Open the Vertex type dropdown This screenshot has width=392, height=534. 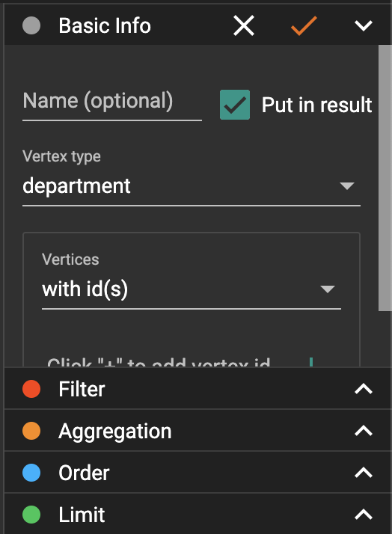point(192,186)
